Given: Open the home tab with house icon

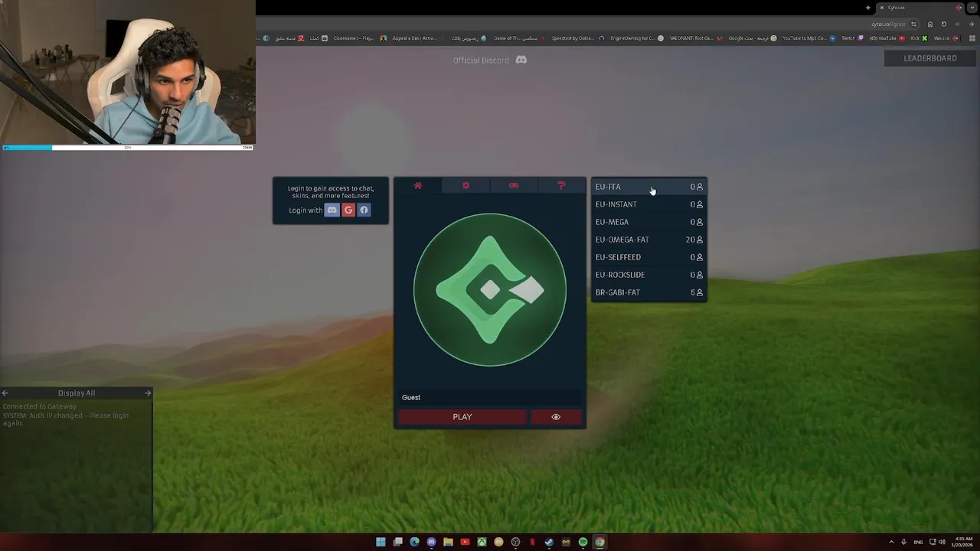Looking at the screenshot, I should pyautogui.click(x=417, y=185).
